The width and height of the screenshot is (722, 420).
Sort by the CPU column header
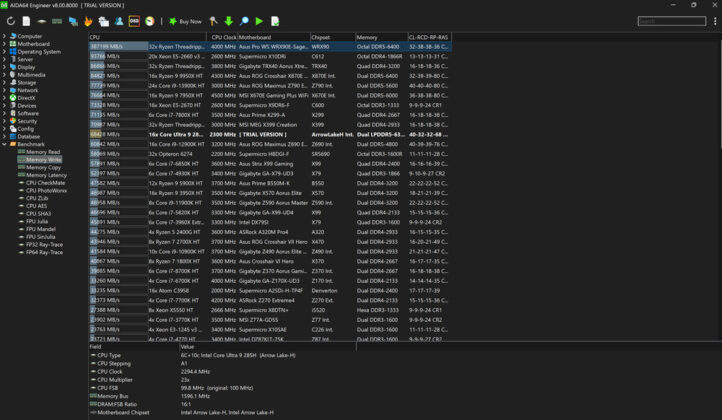click(x=147, y=37)
